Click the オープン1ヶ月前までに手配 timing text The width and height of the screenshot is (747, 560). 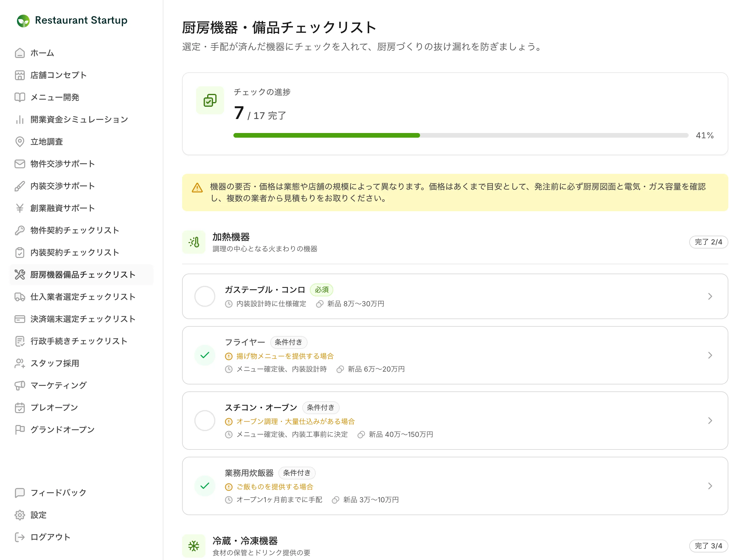point(279,500)
